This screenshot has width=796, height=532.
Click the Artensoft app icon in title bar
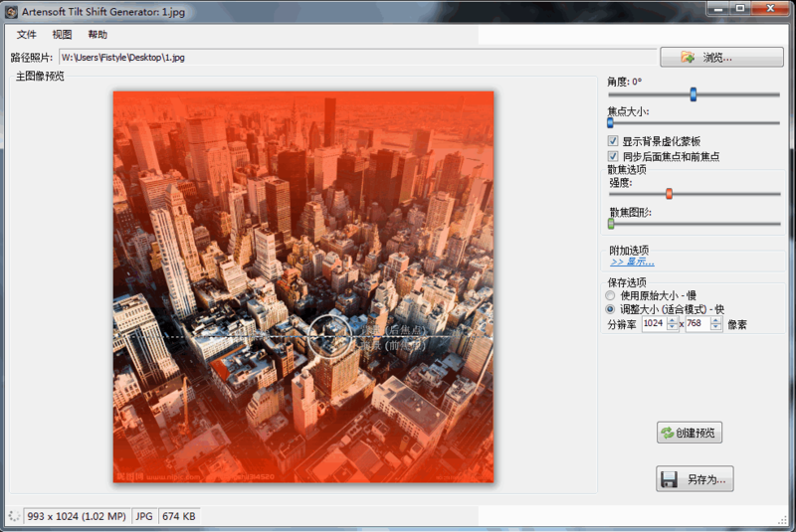(x=11, y=12)
